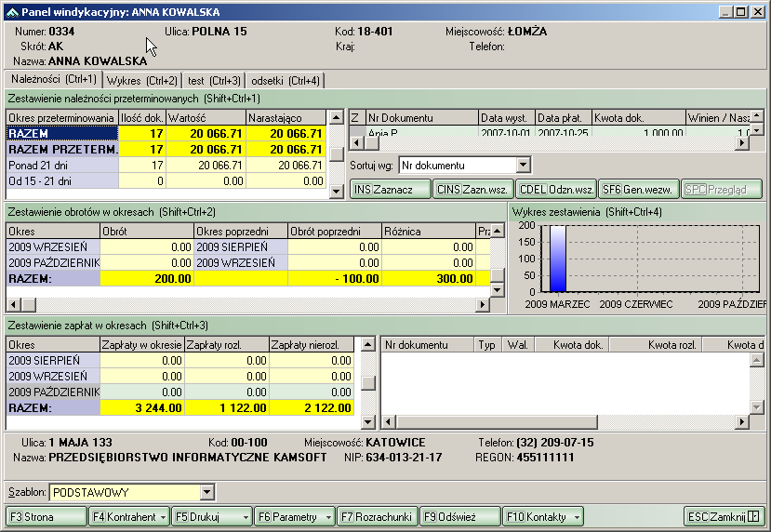Select the test (Ctrl+3) tab
Image resolution: width=771 pixels, height=532 pixels.
[214, 81]
